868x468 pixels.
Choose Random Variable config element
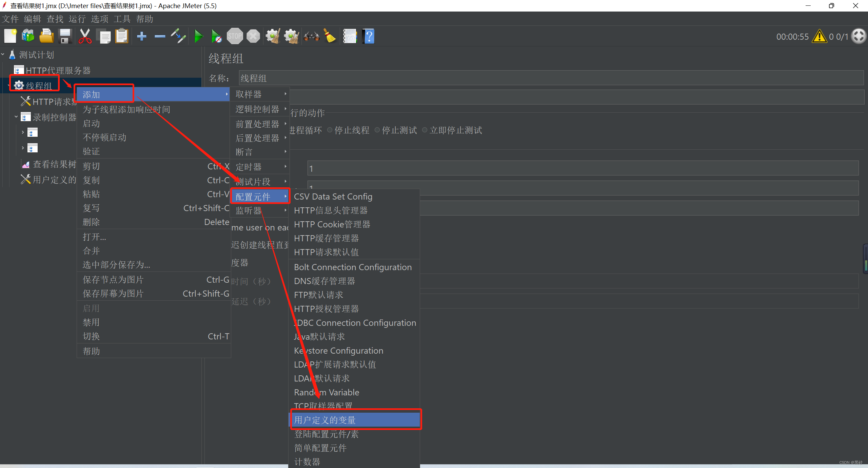pyautogui.click(x=355, y=392)
